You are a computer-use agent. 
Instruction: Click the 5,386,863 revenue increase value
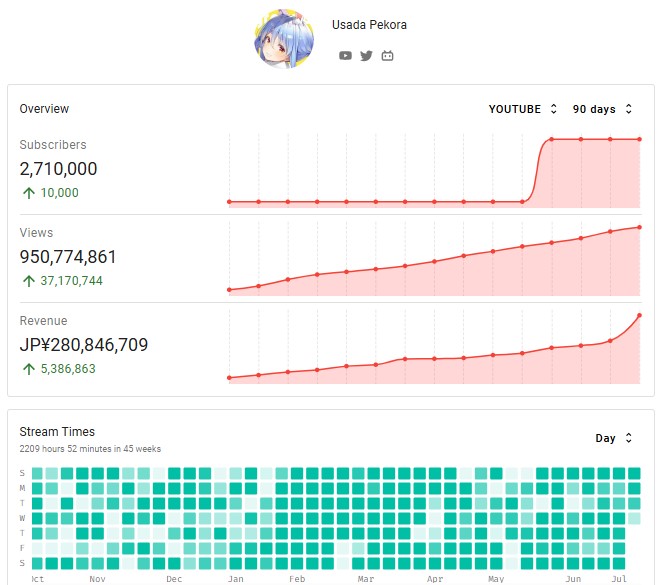(68, 369)
